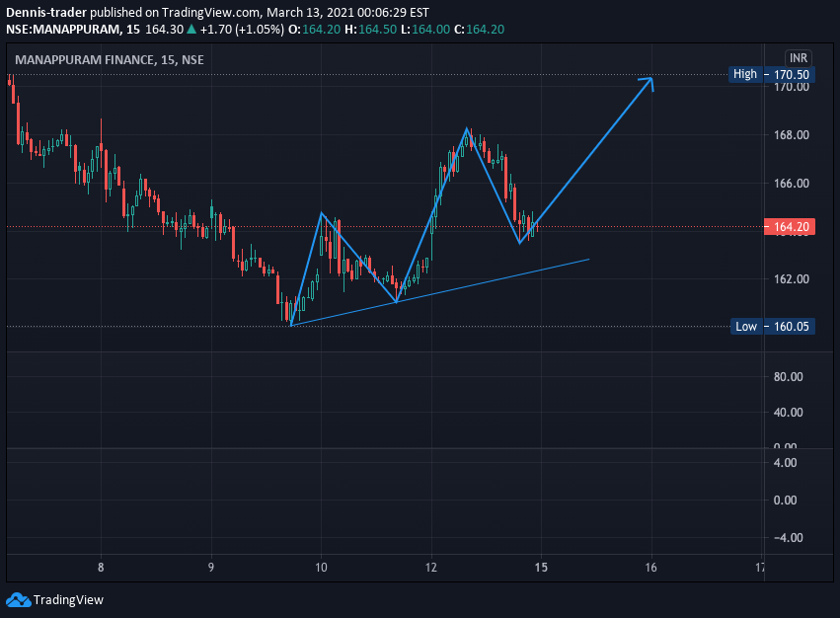Screen dimensions: 840x618
Task: Click the red 164.20 current price tag
Action: click(791, 227)
